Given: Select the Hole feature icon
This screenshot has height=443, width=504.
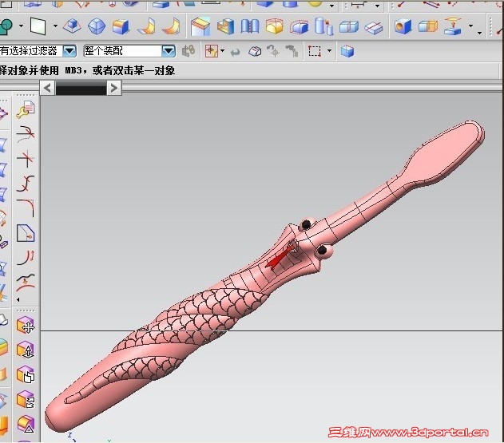Looking at the screenshot, I should point(403,26).
